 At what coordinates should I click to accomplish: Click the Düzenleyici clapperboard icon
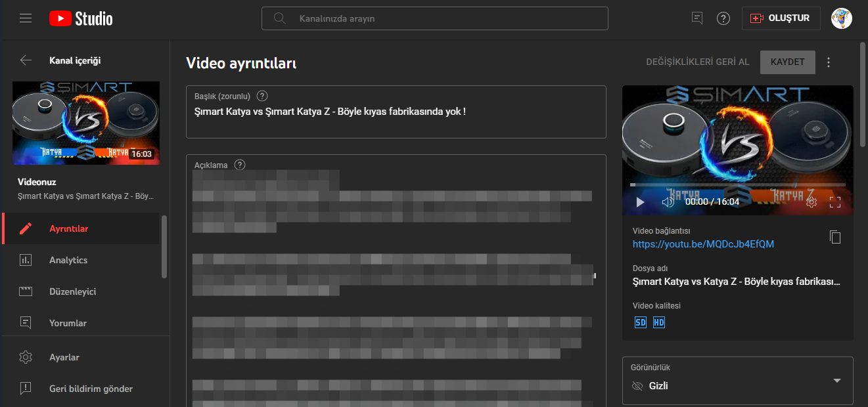(x=26, y=291)
